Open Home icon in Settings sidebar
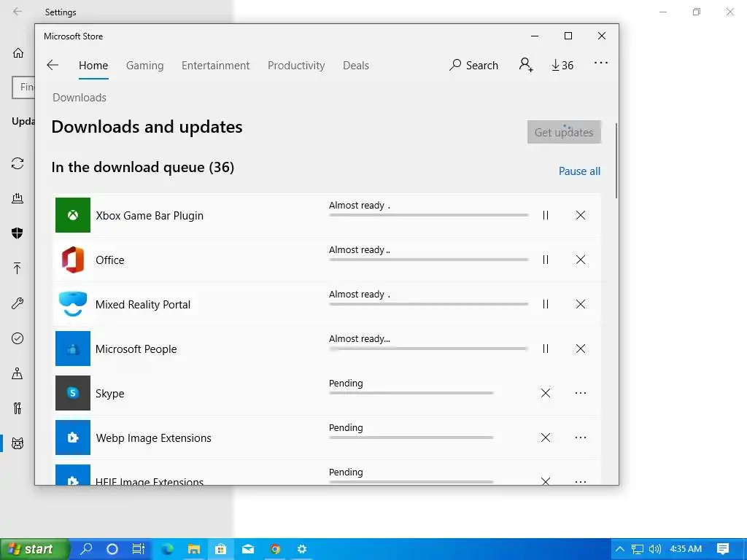The height and width of the screenshot is (560, 747). 18,52
